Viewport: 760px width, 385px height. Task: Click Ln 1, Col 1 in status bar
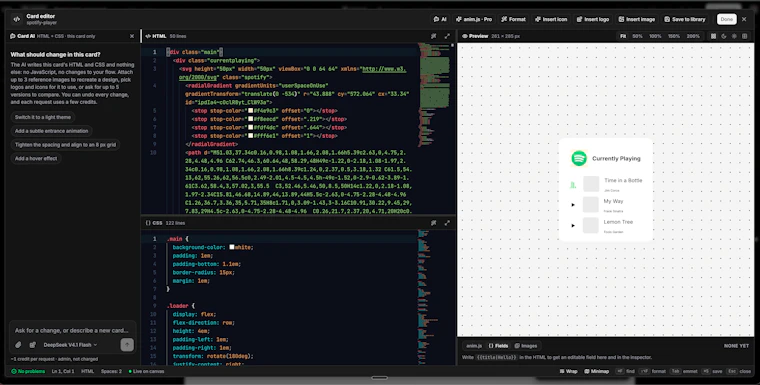click(63, 371)
